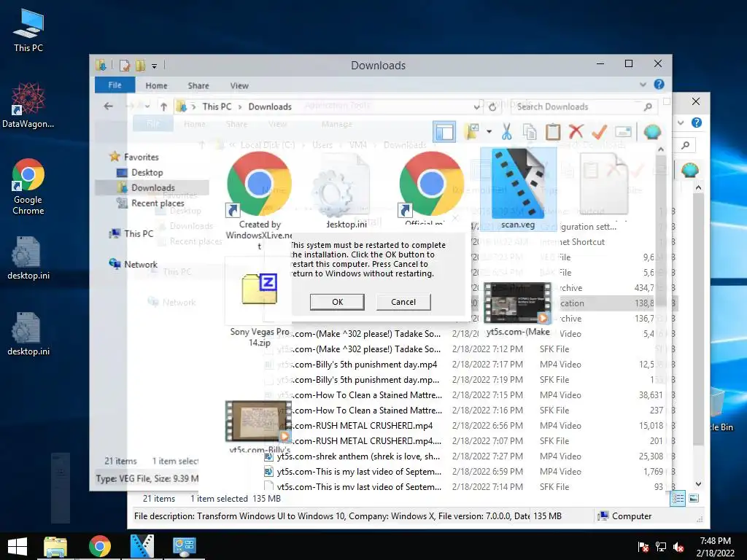Open Vegas Pro from the taskbar
Screen dimensions: 747x560
[142, 546]
